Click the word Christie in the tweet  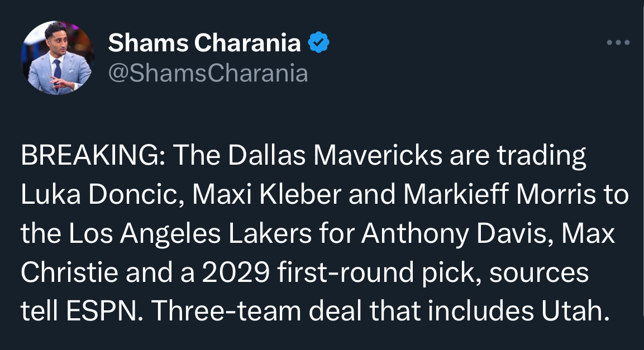[x=70, y=273]
